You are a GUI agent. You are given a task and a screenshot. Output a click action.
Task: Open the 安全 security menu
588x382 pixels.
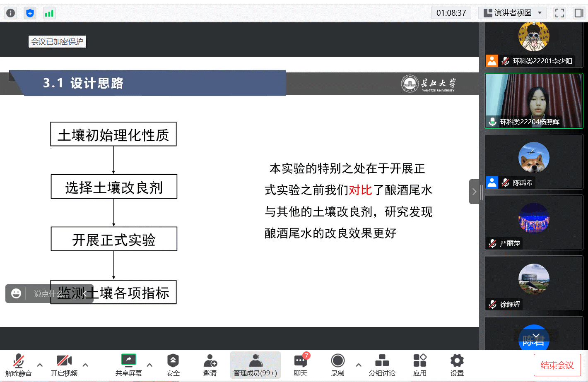tap(173, 365)
